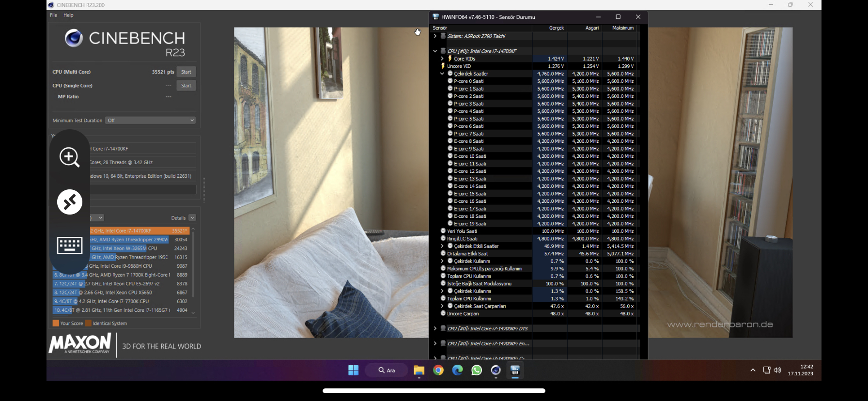Screen dimensions: 868x401
Task: Select the P-core 7 Saati row
Action: (534, 134)
